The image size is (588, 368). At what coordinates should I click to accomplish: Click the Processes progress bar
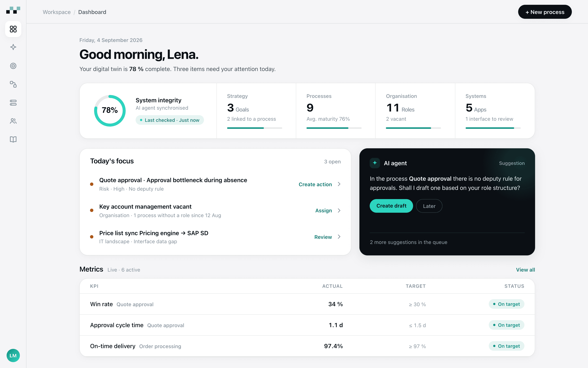point(334,128)
